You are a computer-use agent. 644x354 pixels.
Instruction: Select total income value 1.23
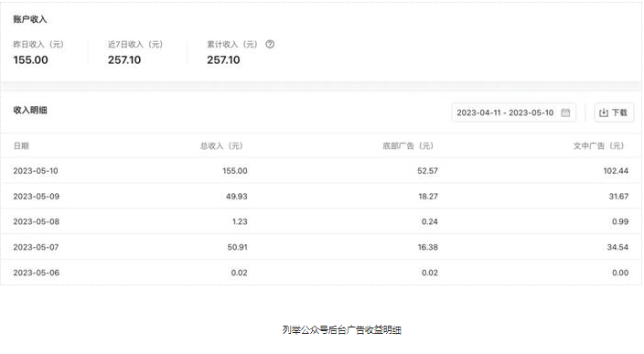[x=240, y=221]
